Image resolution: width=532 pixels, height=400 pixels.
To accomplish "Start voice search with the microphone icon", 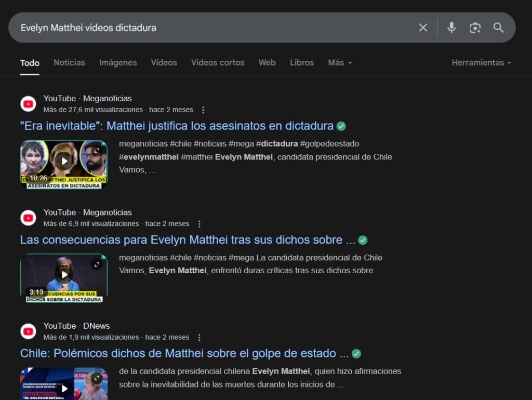I will click(x=451, y=28).
